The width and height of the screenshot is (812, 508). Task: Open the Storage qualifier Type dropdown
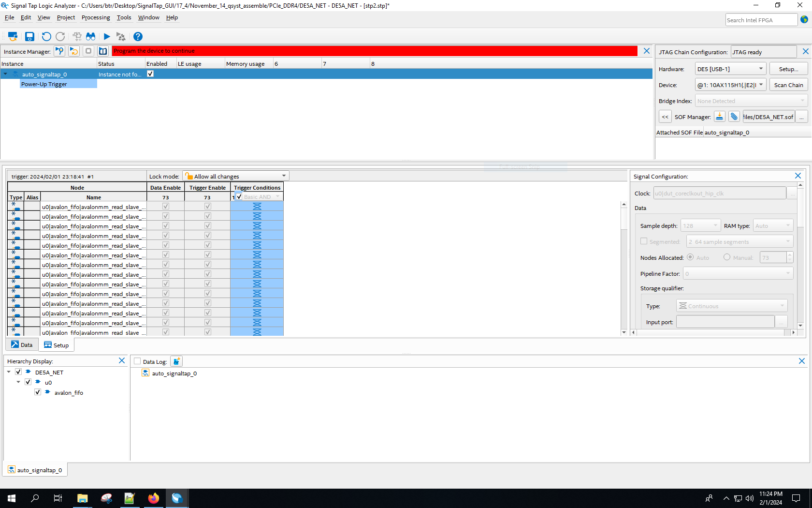[732, 306]
